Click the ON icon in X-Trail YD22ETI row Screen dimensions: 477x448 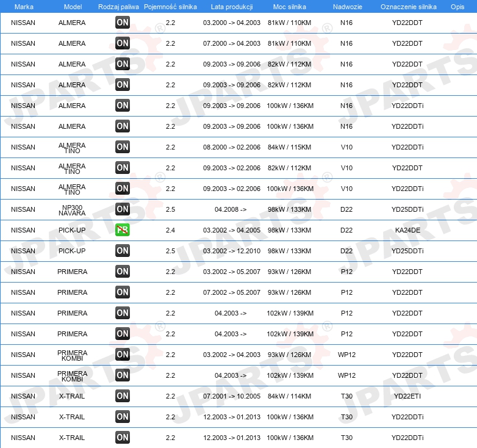123,396
